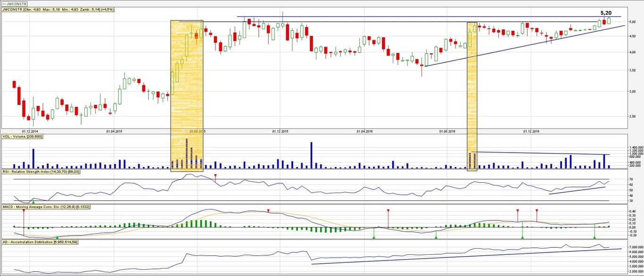The image size is (644, 276).
Task: Click the JWCONSTR price summary label
Action: (x=58, y=9)
